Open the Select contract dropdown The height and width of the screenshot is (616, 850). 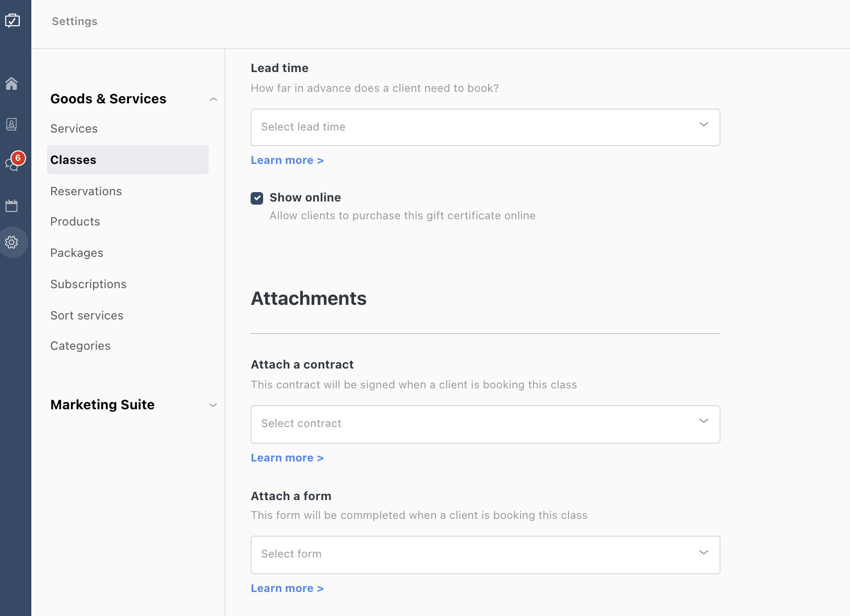click(486, 424)
